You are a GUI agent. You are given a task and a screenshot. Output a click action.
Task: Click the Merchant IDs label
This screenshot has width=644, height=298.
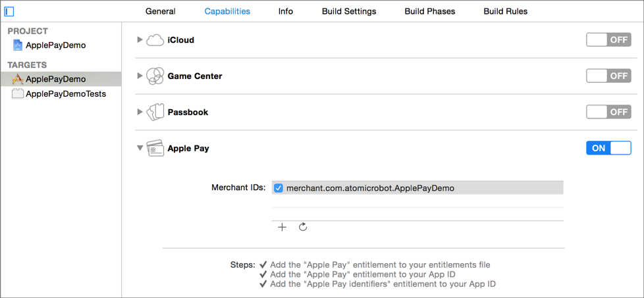(x=238, y=188)
